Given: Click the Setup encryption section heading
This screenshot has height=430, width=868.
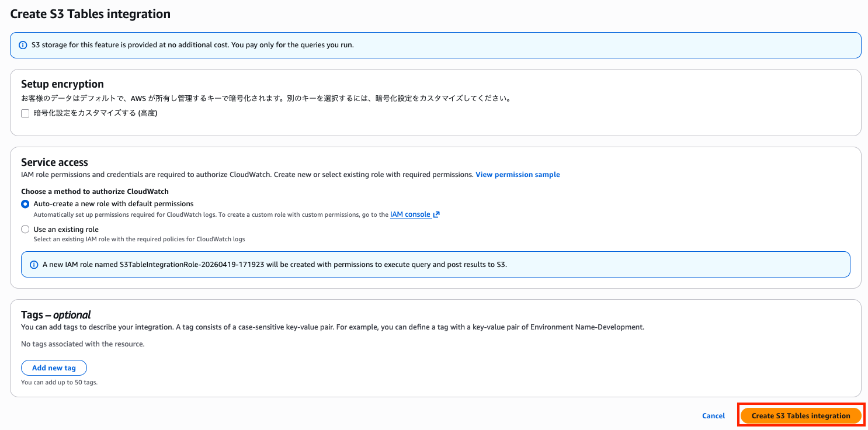Looking at the screenshot, I should pos(63,84).
